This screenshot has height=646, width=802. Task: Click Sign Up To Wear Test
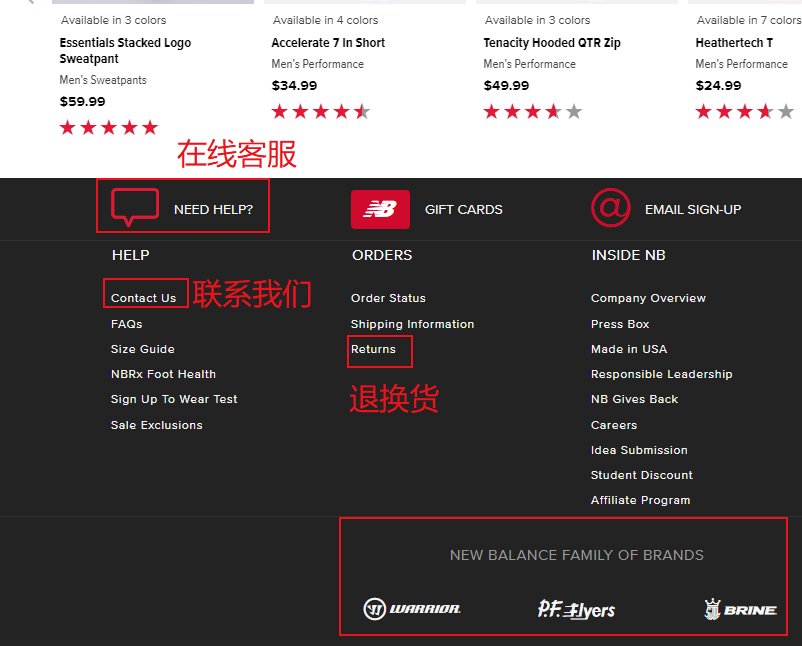click(x=174, y=399)
